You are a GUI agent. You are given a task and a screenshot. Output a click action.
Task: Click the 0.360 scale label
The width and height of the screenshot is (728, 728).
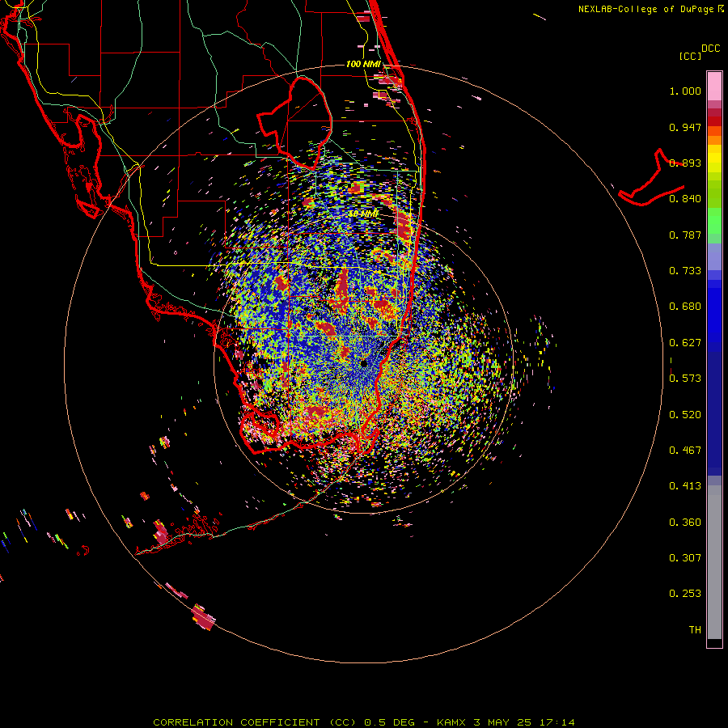(x=685, y=523)
